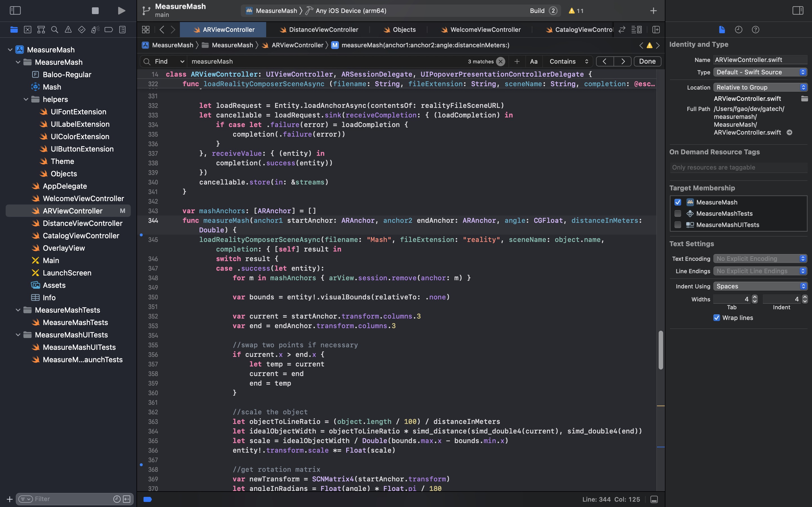Open the Contains match-type dropdown

click(569, 61)
